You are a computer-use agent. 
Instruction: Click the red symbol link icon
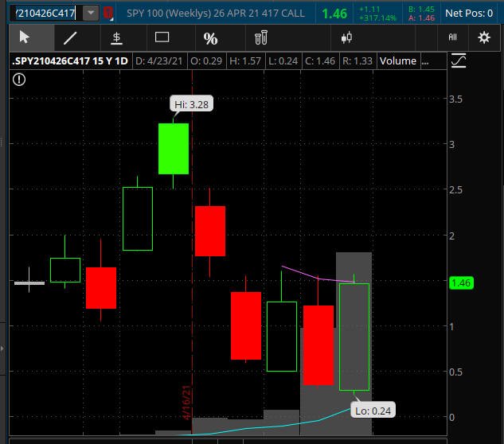click(108, 14)
